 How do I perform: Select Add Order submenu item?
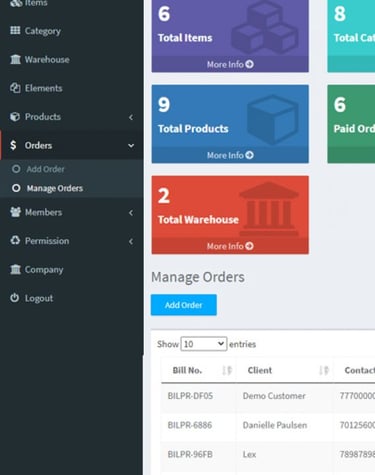(72, 169)
